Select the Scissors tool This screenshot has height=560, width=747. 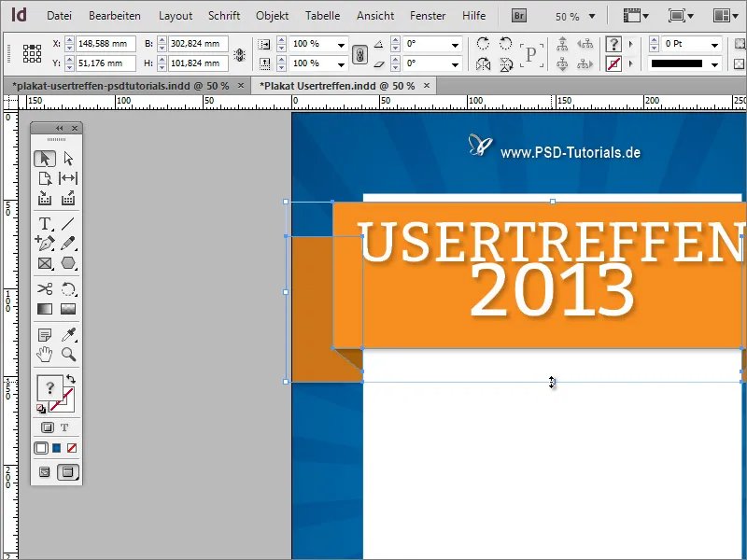(45, 288)
